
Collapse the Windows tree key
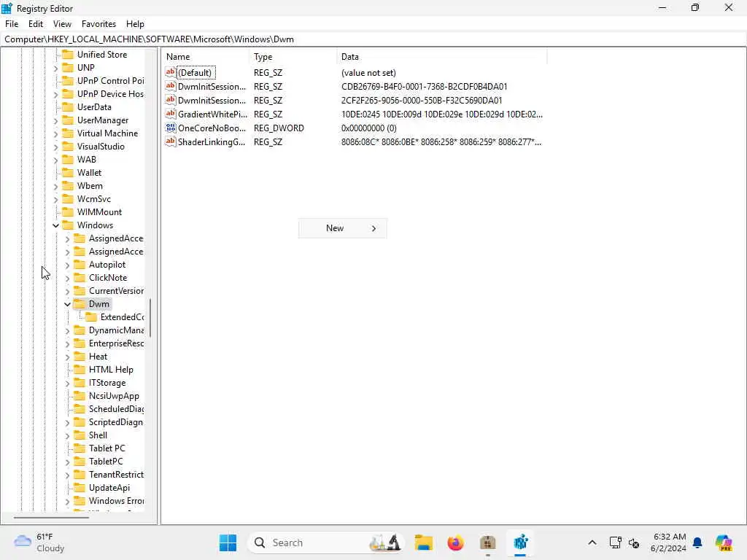click(x=55, y=225)
